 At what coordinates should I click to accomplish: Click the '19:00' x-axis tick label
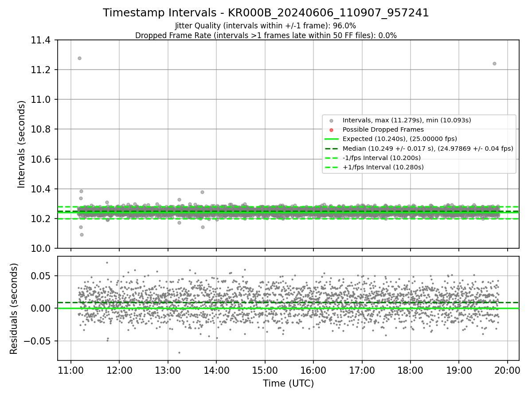pyautogui.click(x=458, y=371)
